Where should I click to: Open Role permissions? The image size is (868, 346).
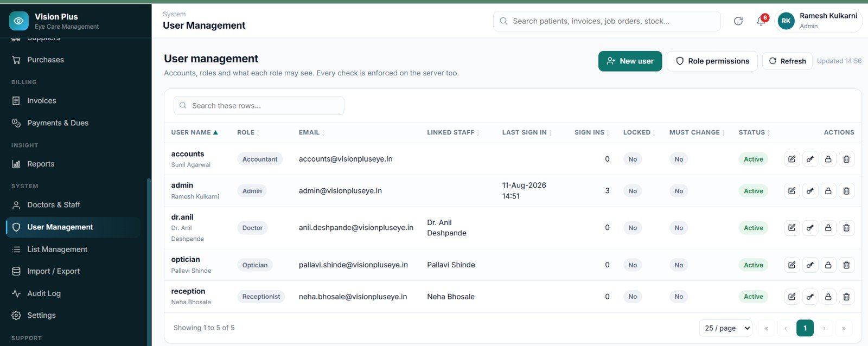point(712,61)
